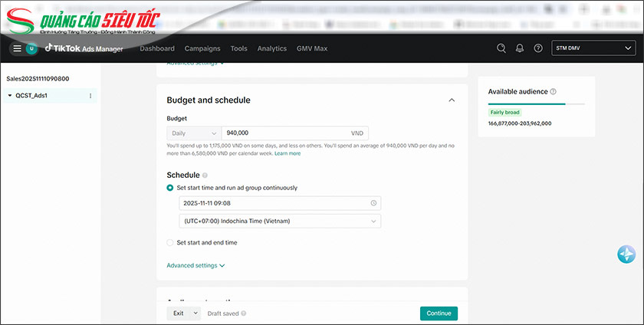Click the Available audience info icon
The height and width of the screenshot is (325, 644).
554,92
